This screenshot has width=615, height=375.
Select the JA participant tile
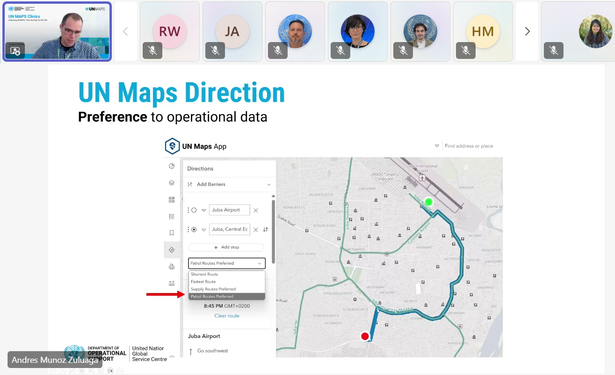tap(232, 31)
